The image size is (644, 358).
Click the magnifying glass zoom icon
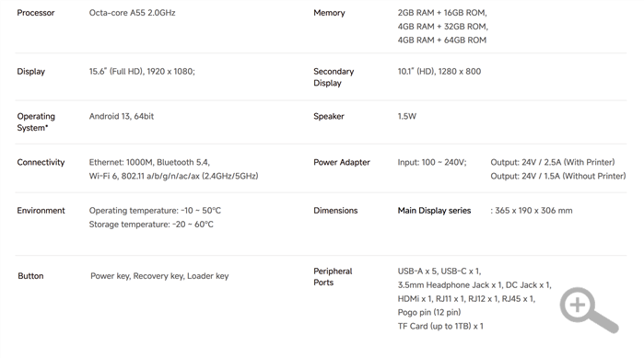tap(589, 309)
